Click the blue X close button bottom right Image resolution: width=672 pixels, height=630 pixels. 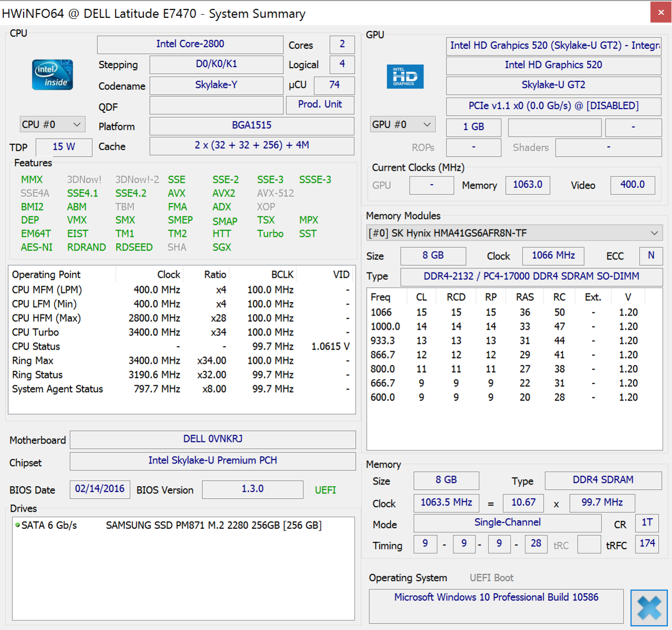tap(649, 608)
